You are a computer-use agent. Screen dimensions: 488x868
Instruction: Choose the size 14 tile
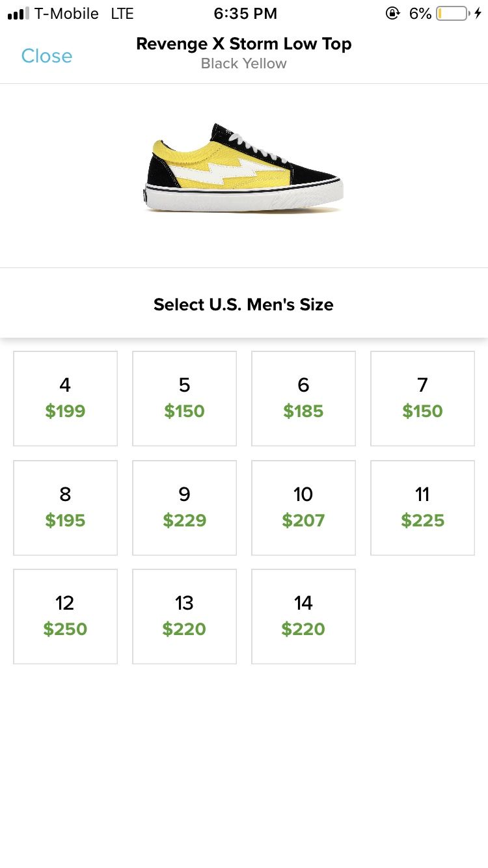coord(303,616)
